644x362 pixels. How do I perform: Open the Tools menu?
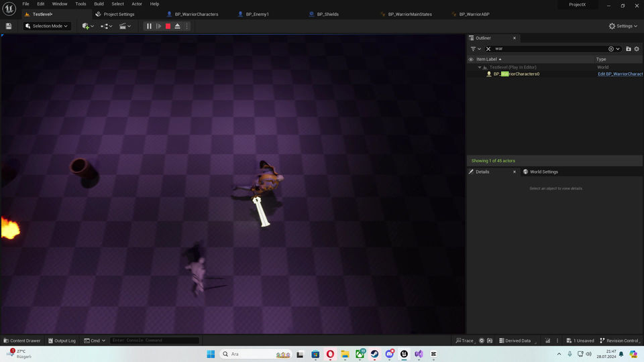pyautogui.click(x=80, y=4)
